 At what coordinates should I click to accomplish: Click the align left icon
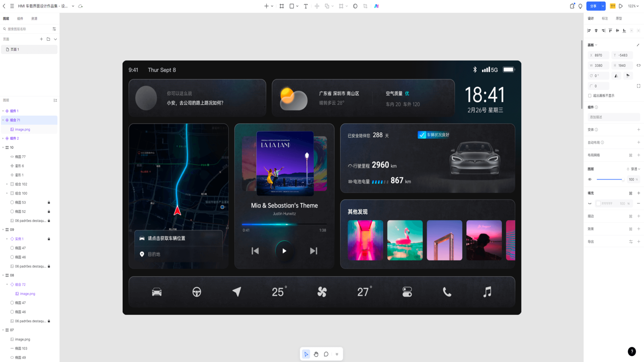click(589, 31)
